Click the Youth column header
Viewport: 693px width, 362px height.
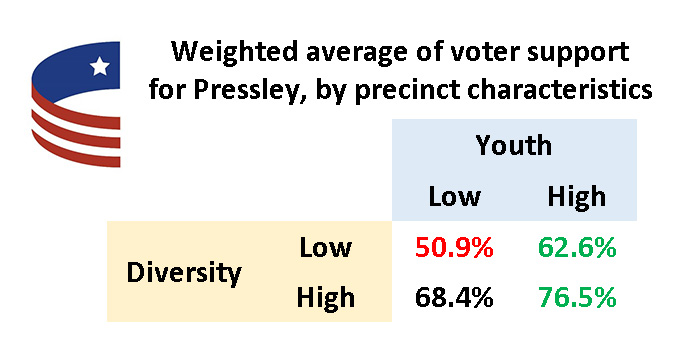(514, 145)
